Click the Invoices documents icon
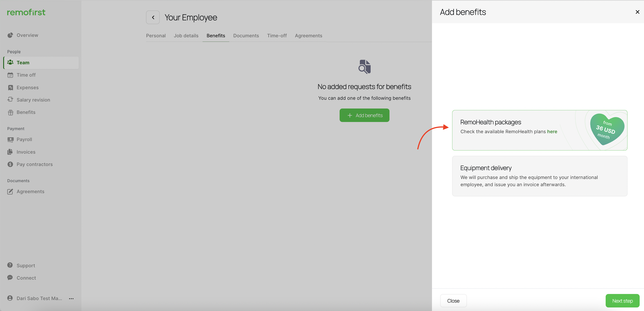644x311 pixels. click(x=10, y=152)
